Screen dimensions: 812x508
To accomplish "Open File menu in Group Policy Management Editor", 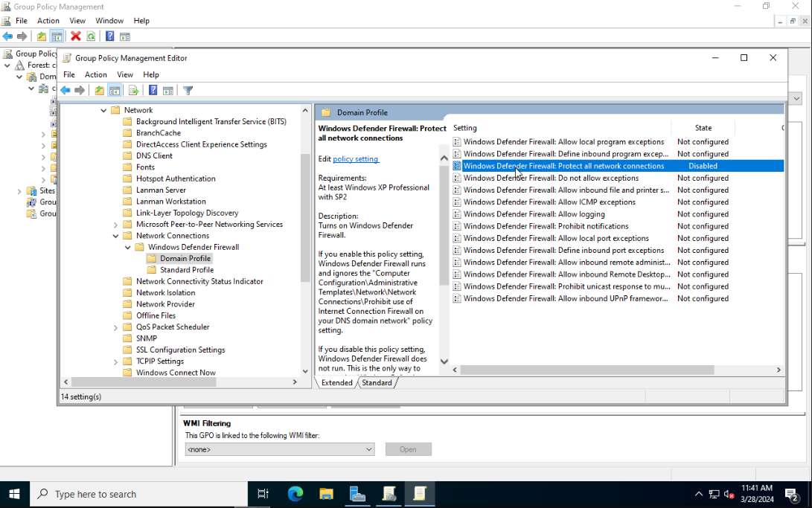I will [x=69, y=74].
